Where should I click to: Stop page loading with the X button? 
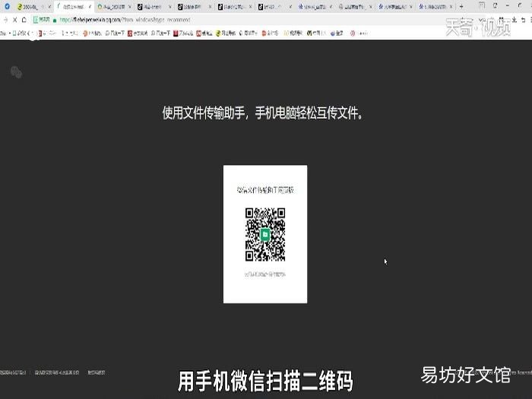15,20
